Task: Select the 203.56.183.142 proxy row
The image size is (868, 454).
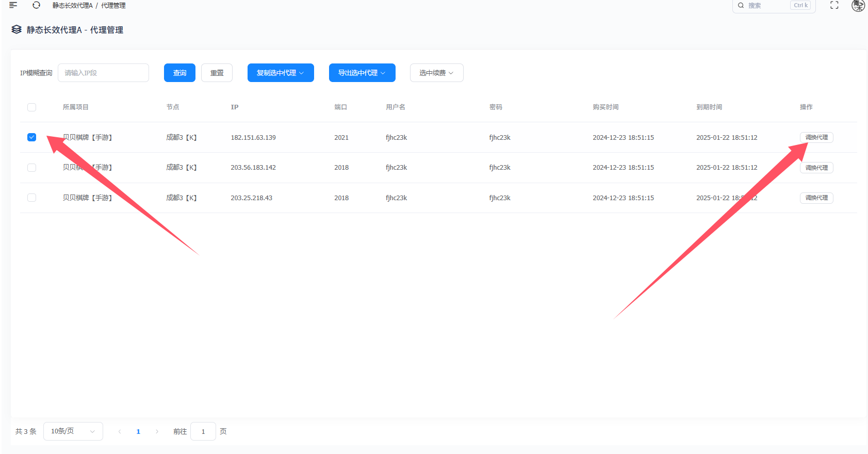Action: pos(31,168)
